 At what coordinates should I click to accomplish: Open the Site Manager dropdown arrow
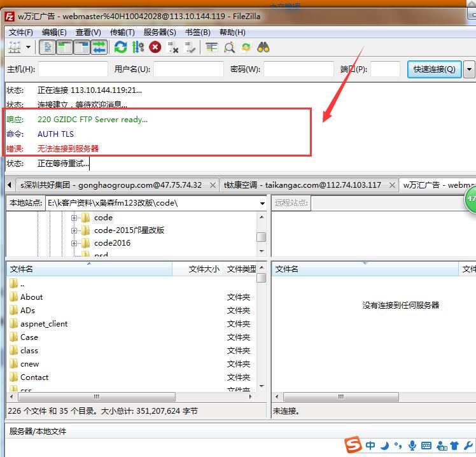28,47
